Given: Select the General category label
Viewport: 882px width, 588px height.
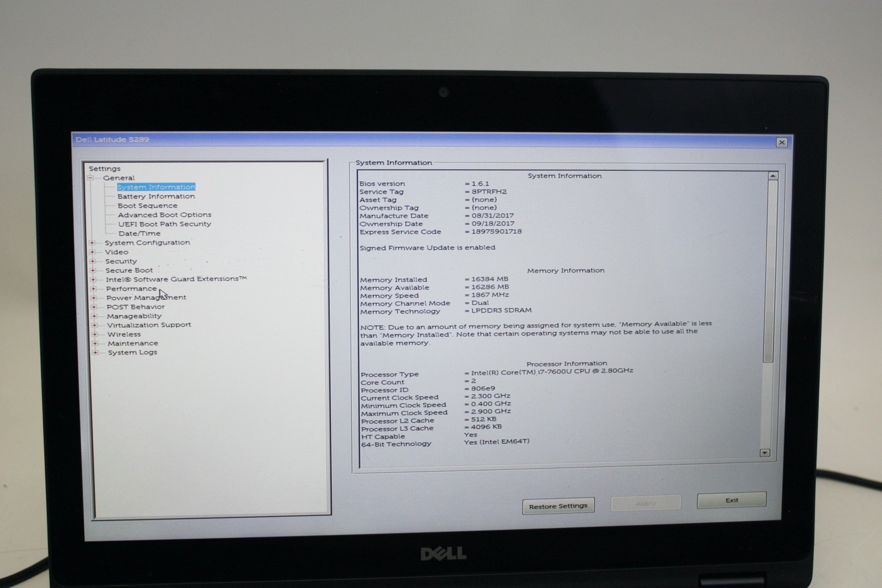Looking at the screenshot, I should coord(119,178).
